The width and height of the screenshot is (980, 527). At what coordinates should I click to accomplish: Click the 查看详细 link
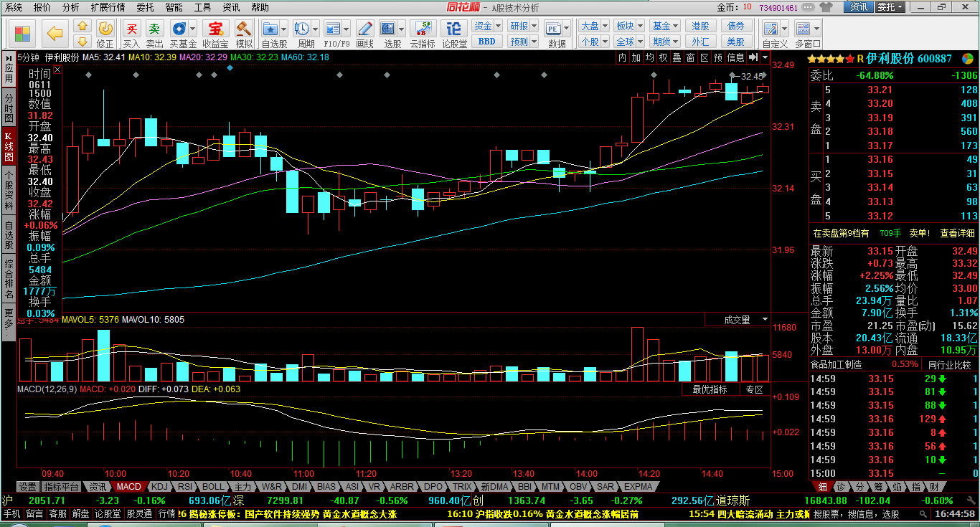pyautogui.click(x=958, y=233)
